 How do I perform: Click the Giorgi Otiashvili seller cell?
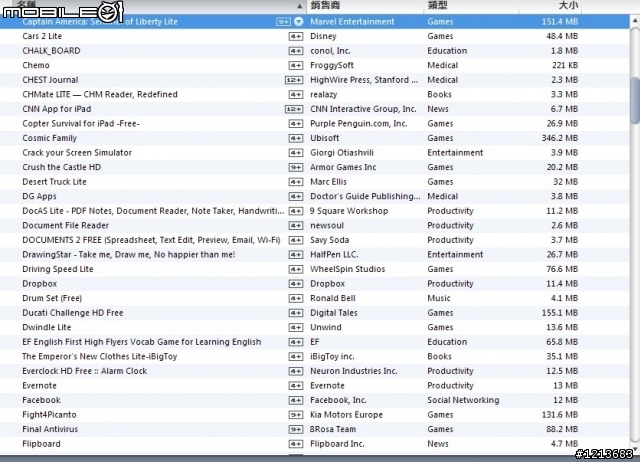(342, 153)
